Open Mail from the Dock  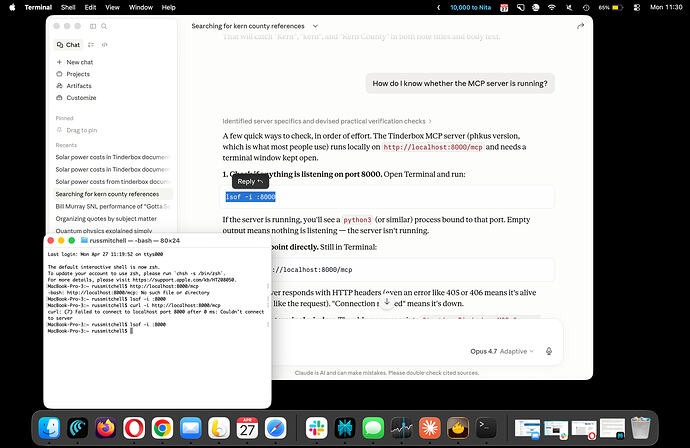click(x=191, y=428)
